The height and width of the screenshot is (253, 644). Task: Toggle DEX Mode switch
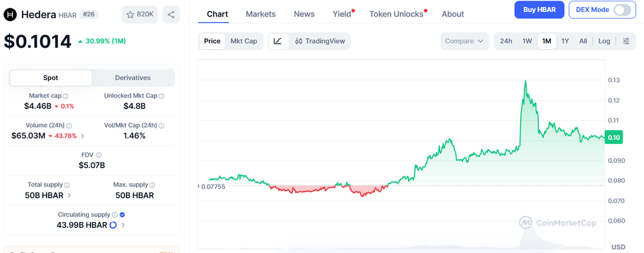[x=622, y=10]
